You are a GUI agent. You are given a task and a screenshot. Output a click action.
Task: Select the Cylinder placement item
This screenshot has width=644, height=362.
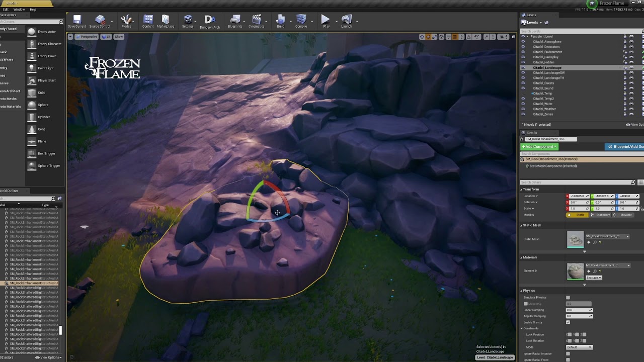tap(45, 117)
